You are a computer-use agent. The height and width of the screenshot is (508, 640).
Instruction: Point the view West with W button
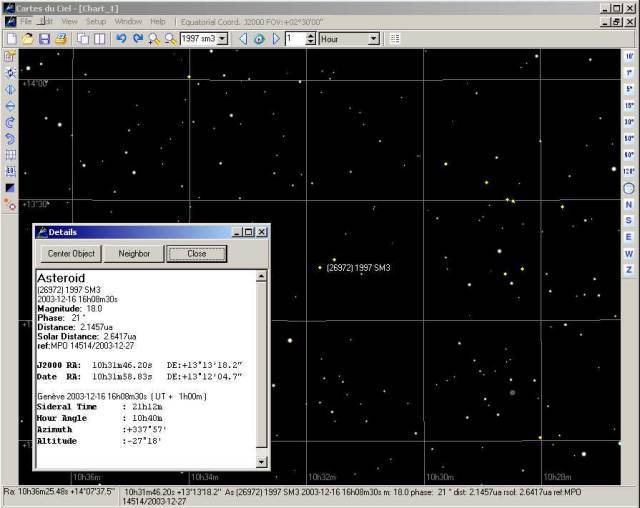point(629,254)
